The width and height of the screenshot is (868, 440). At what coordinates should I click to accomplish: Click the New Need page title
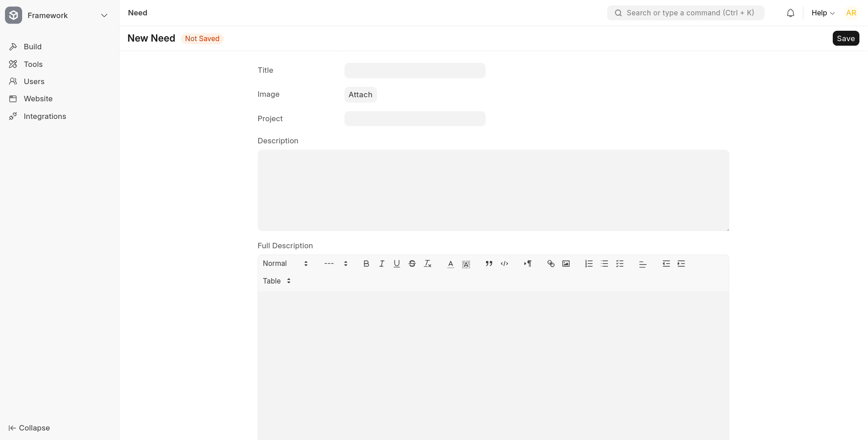[151, 38]
